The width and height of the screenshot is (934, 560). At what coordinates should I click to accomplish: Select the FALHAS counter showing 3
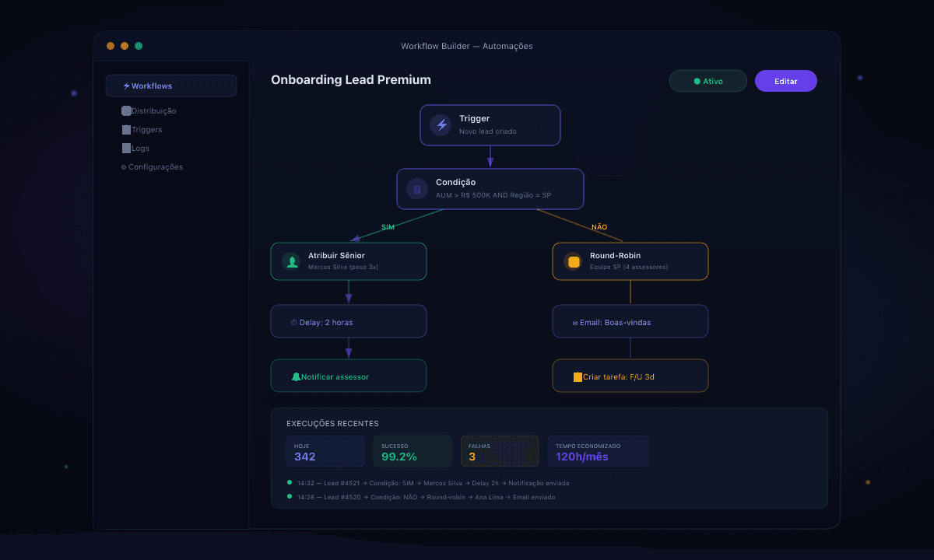point(499,450)
